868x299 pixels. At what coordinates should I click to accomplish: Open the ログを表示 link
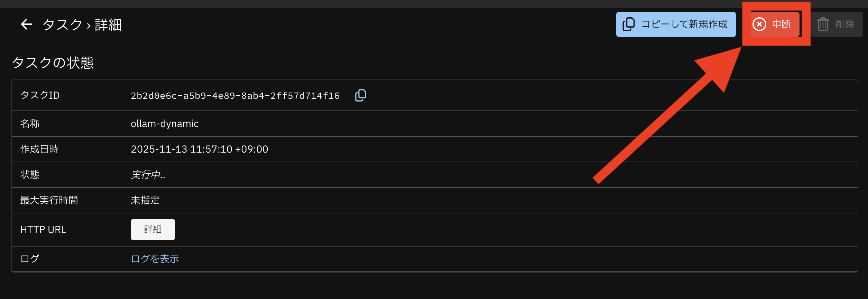tap(155, 259)
